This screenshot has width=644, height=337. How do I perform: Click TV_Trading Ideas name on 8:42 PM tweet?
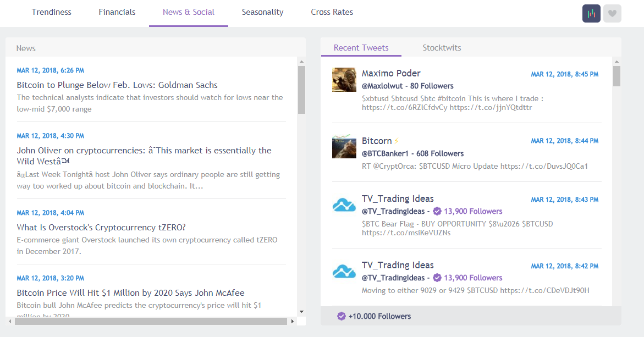(x=398, y=265)
